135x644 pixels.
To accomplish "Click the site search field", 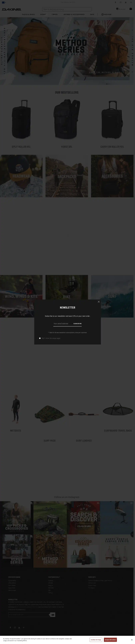I will pos(67,9).
